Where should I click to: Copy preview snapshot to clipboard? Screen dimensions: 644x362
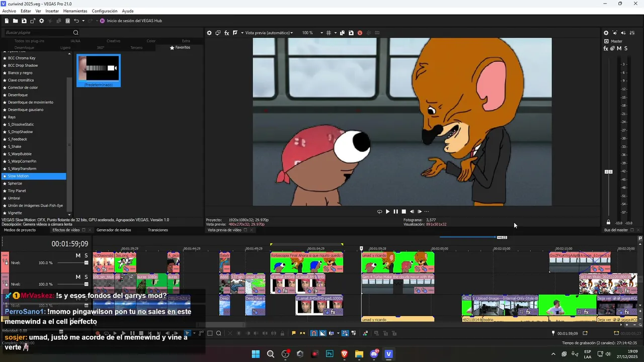(x=342, y=33)
